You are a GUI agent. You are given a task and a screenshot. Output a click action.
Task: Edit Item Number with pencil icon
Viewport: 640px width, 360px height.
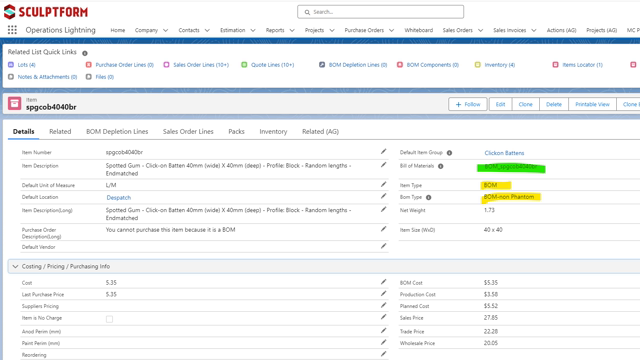click(x=383, y=151)
